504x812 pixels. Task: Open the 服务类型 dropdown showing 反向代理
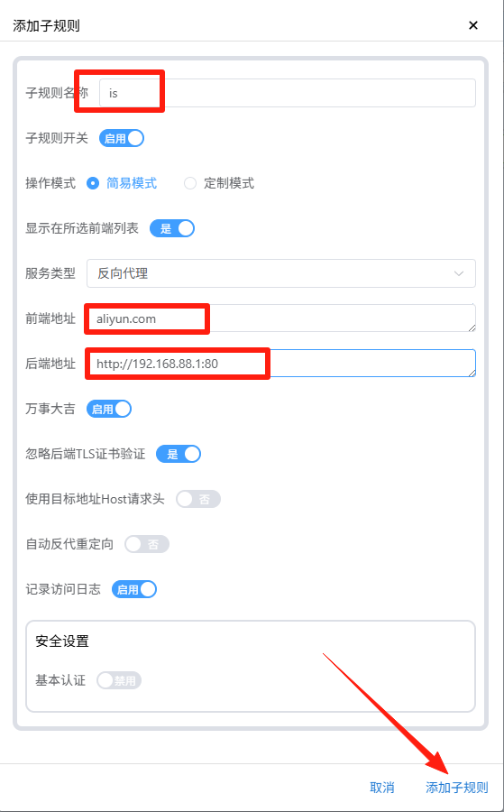pos(281,273)
